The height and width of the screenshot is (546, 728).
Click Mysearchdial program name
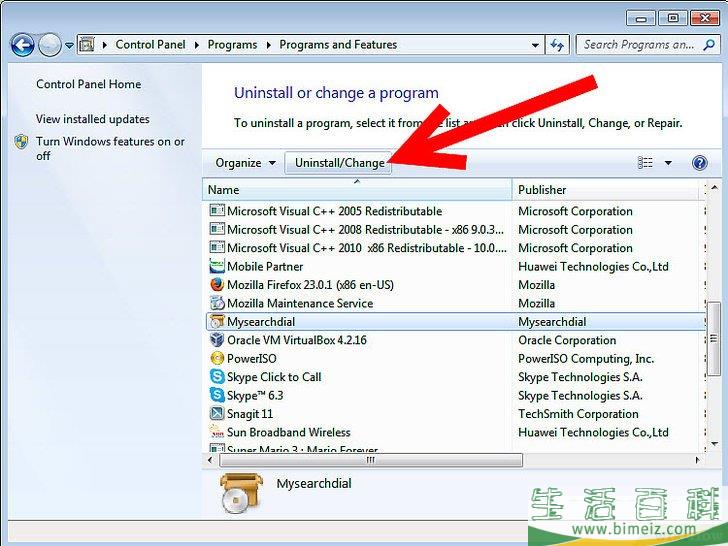tap(261, 322)
